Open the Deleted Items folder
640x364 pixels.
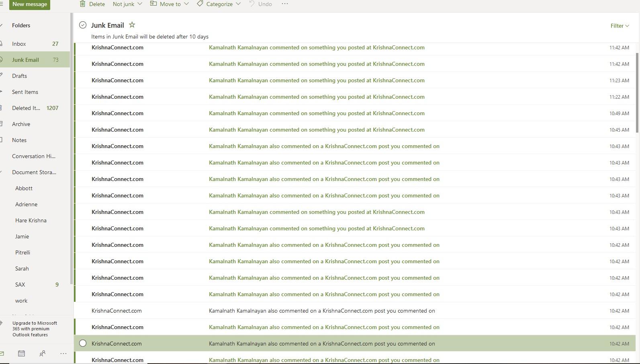click(x=35, y=108)
